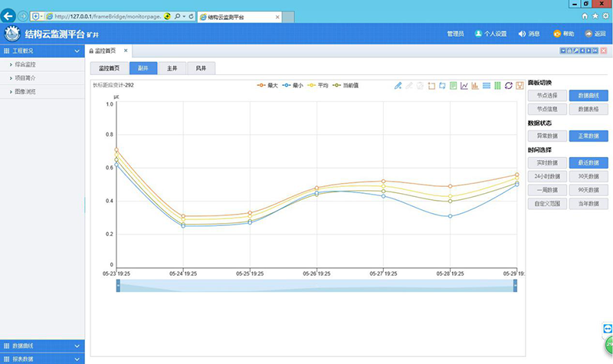Click the 24小时数据 time button
This screenshot has height=364, width=613.
pos(547,176)
